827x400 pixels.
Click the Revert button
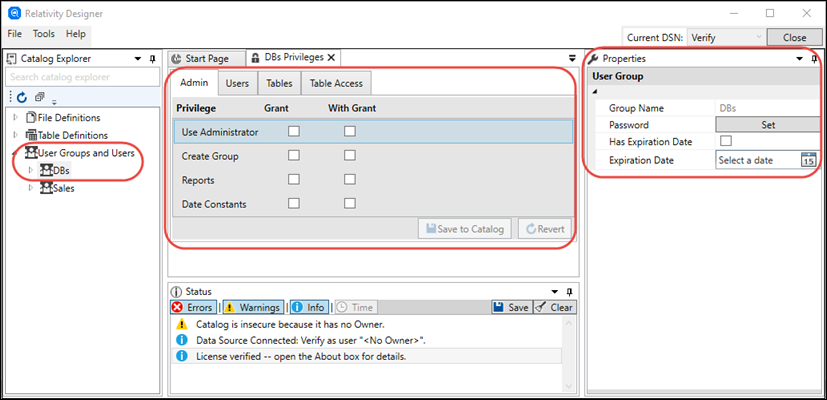[545, 229]
